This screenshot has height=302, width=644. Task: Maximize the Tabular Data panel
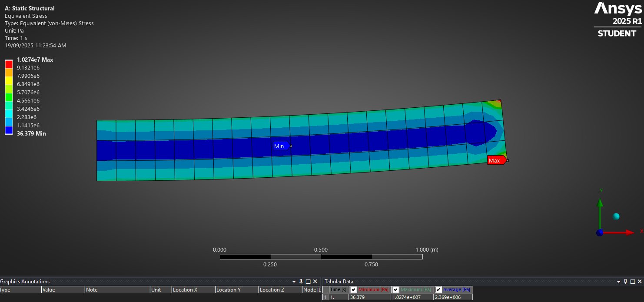tap(633, 282)
